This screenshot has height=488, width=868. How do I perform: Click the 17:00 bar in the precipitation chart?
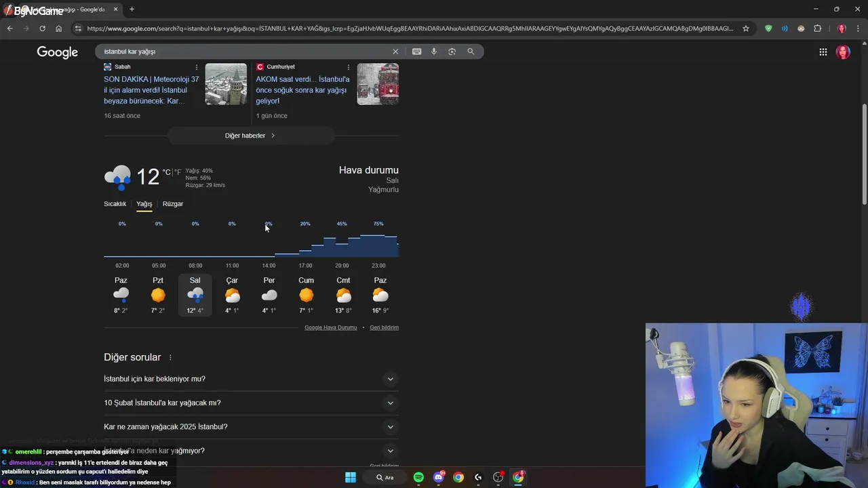[x=305, y=253]
